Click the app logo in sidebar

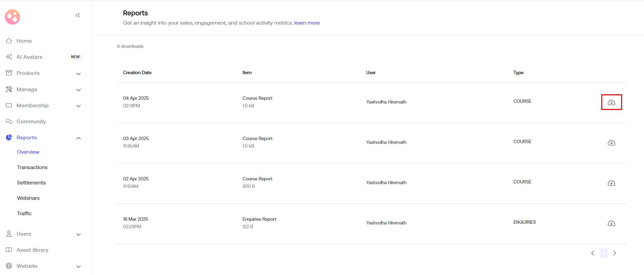pos(13,17)
